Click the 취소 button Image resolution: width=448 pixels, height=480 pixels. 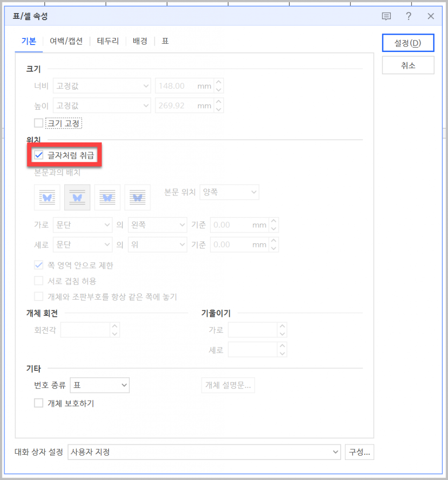click(x=408, y=66)
